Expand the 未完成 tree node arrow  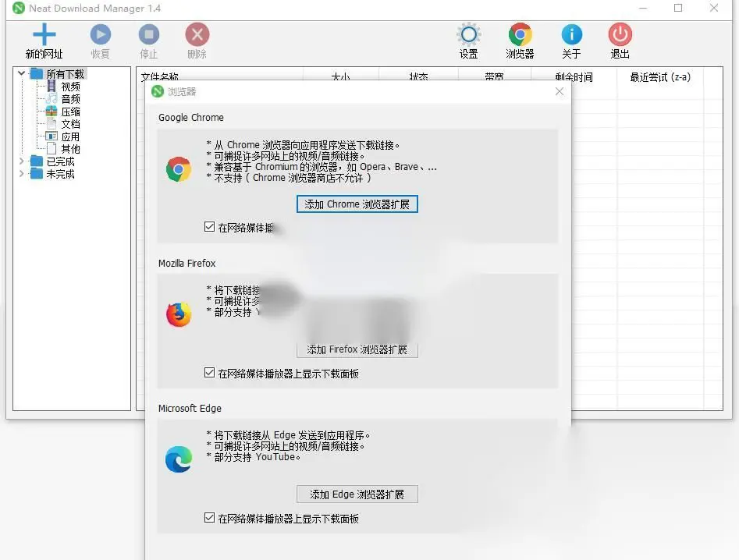(x=21, y=173)
